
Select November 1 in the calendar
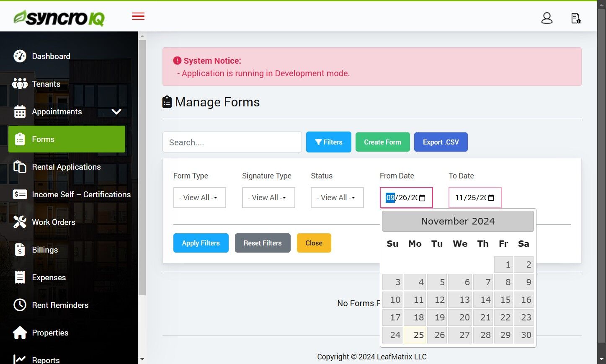tap(503, 264)
